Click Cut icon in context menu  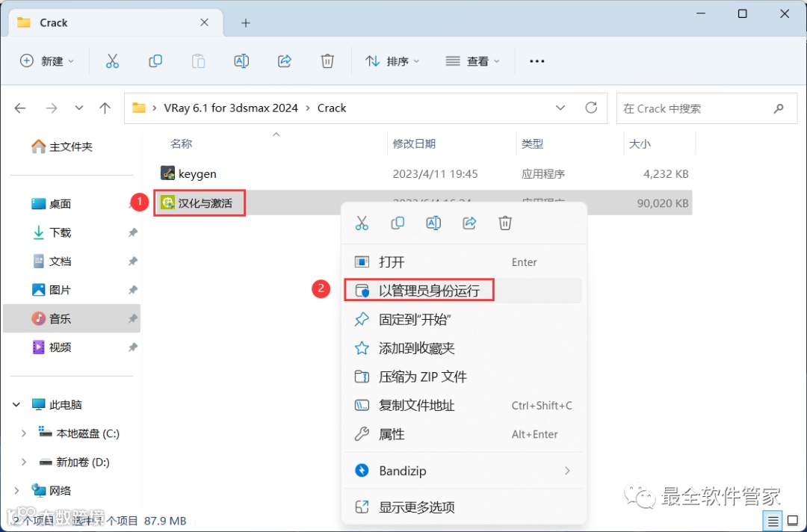pyautogui.click(x=362, y=223)
